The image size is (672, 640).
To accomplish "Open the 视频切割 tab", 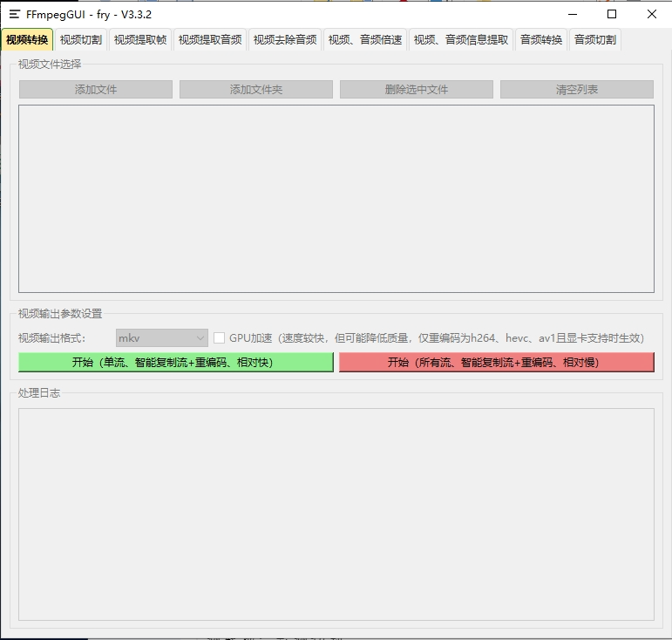I will coord(81,40).
